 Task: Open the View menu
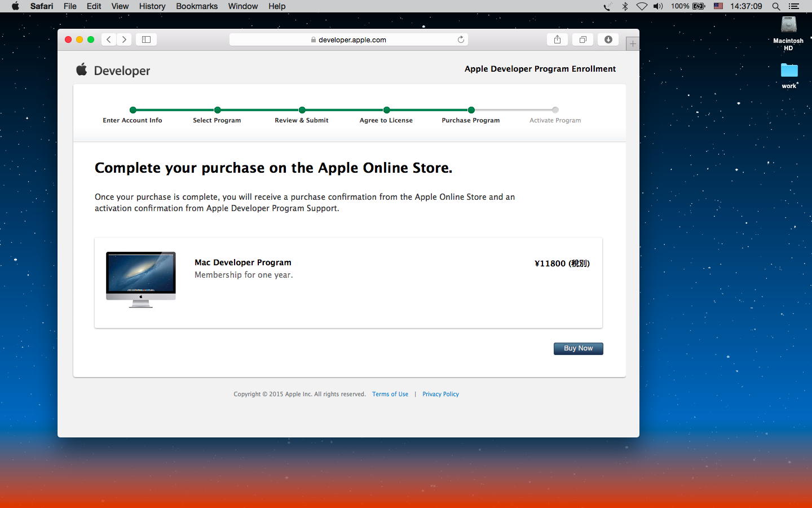coord(120,6)
